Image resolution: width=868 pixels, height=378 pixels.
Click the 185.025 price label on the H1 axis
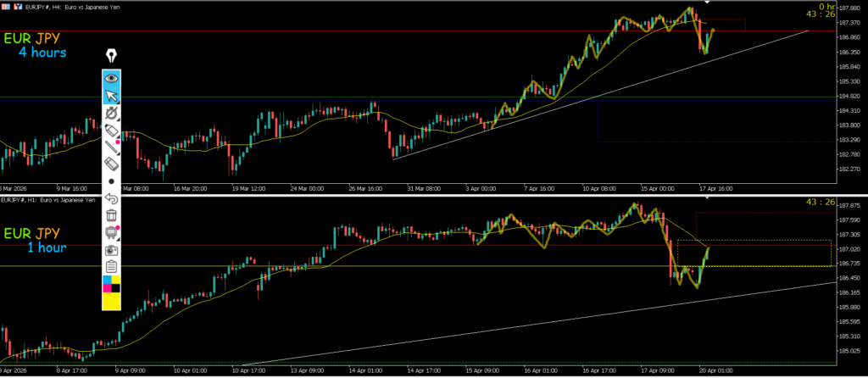pyautogui.click(x=849, y=351)
